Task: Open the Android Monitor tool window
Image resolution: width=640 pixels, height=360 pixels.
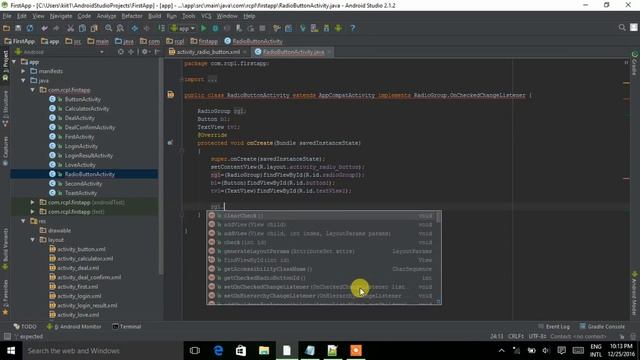Action: point(74,327)
